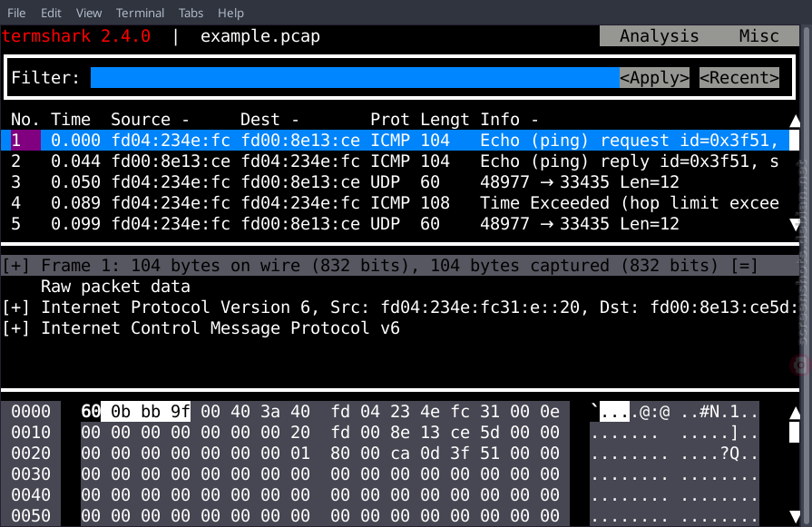Click the first hex byte 60

91,412
